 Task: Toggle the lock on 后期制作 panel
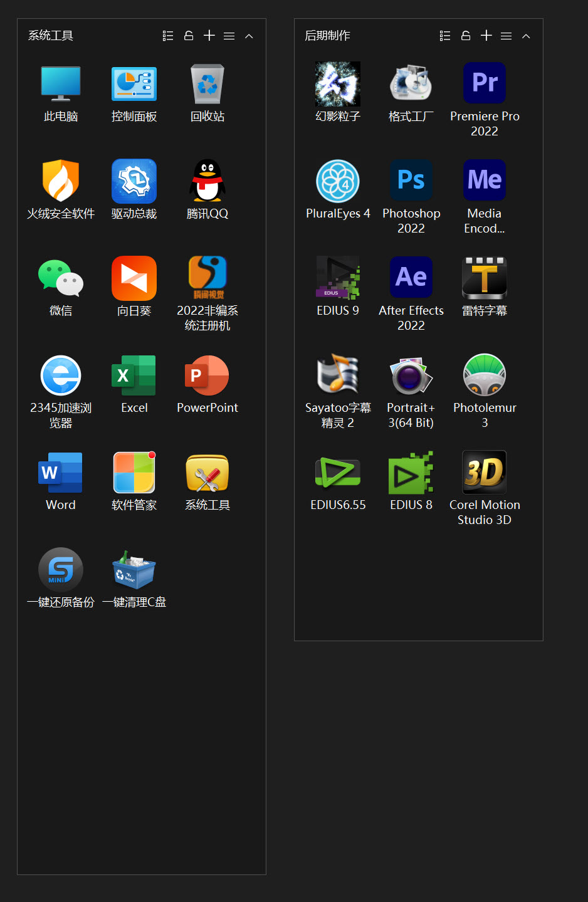[466, 36]
